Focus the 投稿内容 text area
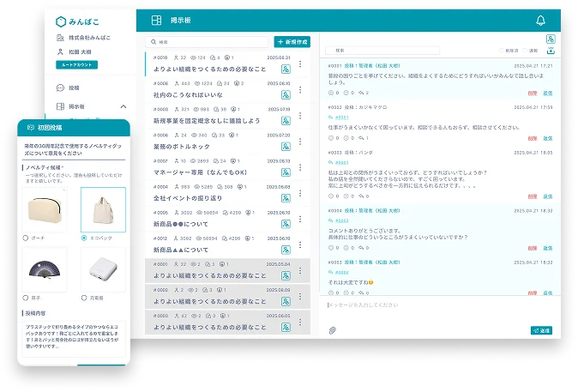The width and height of the screenshot is (578, 392). (x=74, y=339)
